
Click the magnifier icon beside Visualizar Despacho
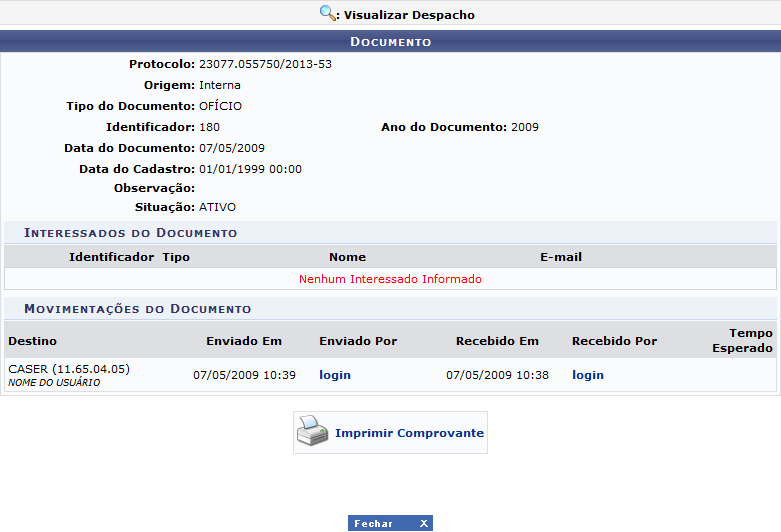pyautogui.click(x=328, y=13)
